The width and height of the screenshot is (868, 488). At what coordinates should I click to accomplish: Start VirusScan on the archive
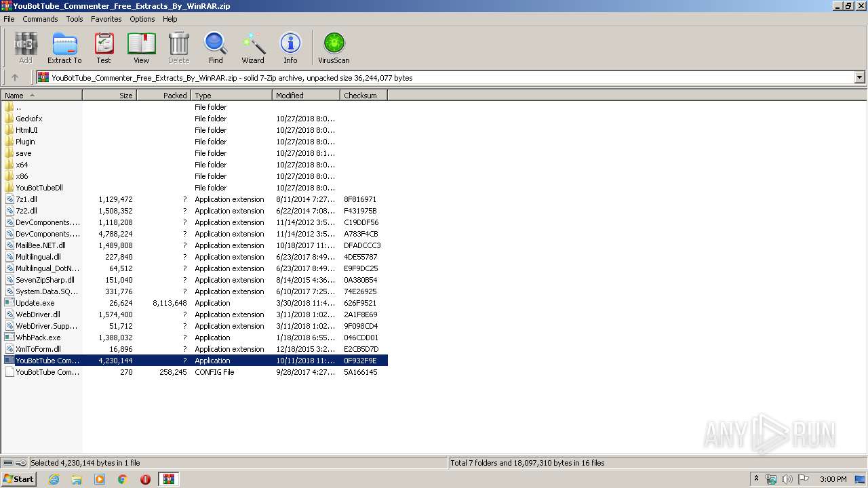(x=334, y=48)
